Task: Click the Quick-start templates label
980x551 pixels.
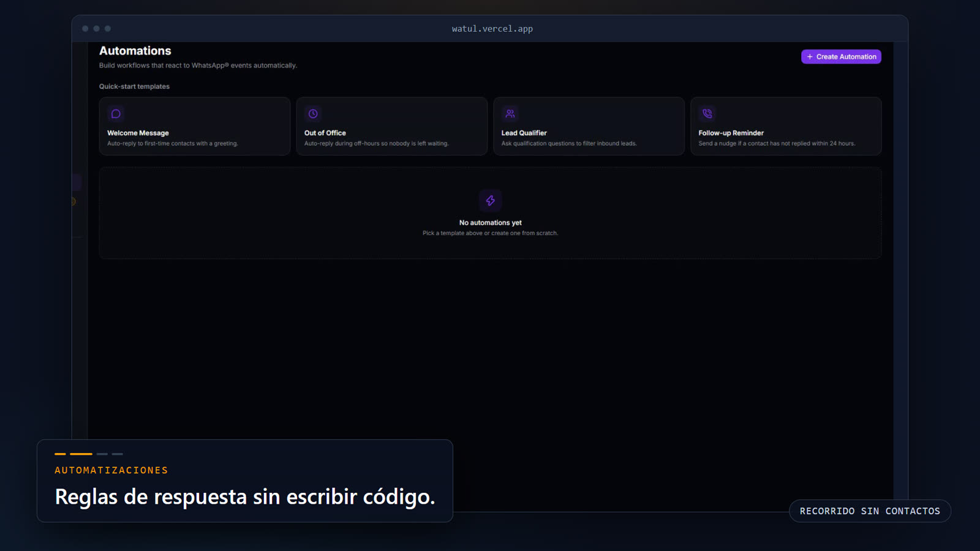Action: coord(134,86)
